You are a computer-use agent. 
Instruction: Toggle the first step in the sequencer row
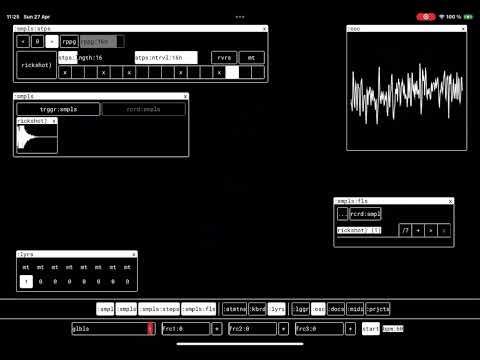click(65, 72)
